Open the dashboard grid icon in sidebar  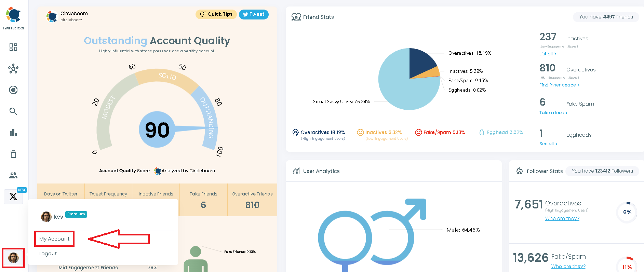point(13,47)
